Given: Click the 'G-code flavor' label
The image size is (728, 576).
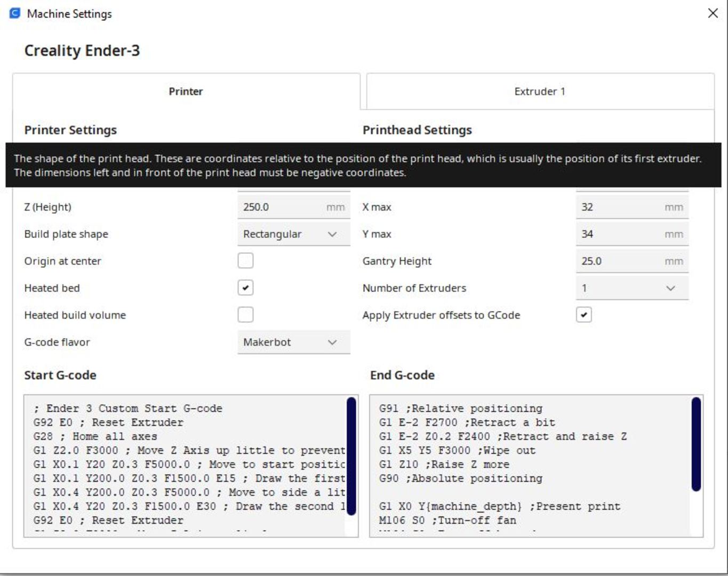Looking at the screenshot, I should click(57, 342).
